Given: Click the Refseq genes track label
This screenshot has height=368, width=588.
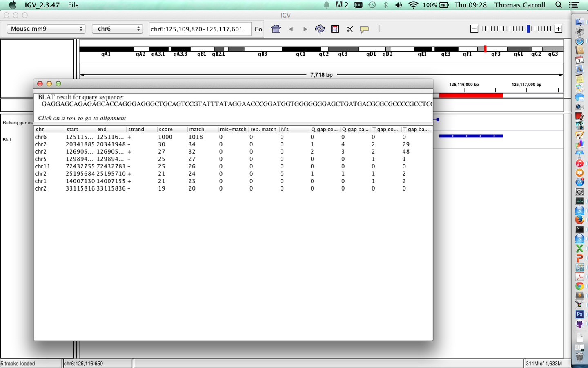Looking at the screenshot, I should coord(17,123).
